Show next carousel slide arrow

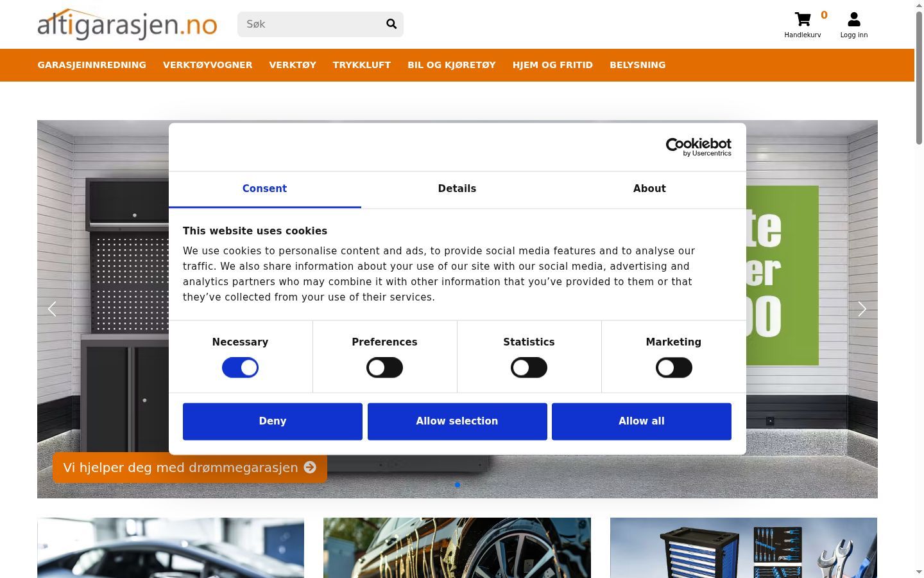coord(862,309)
